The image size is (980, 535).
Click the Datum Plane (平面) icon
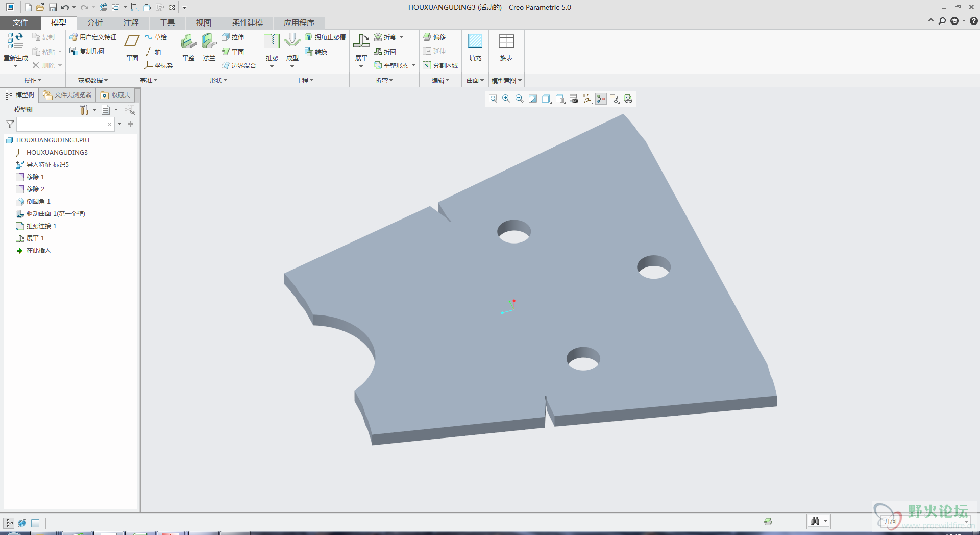click(x=132, y=41)
